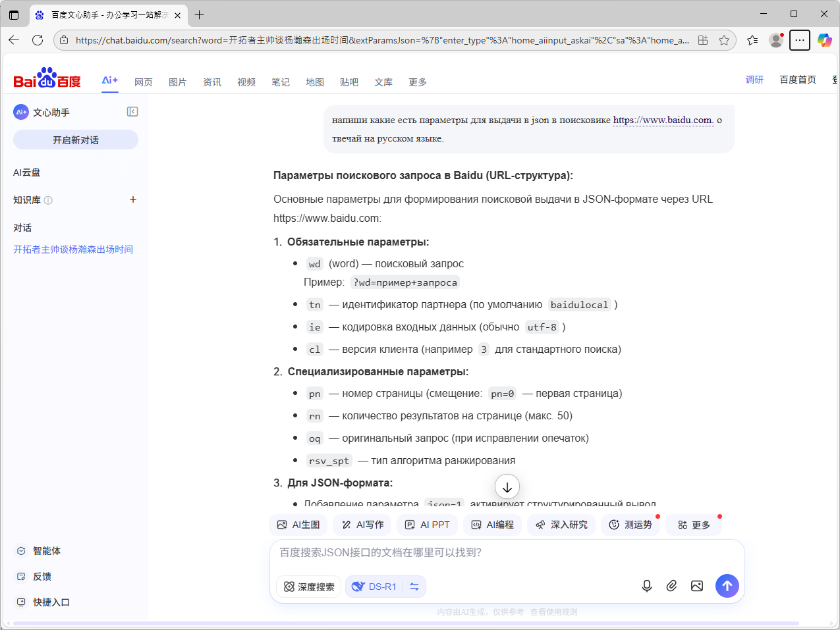Image resolution: width=840 pixels, height=630 pixels.
Task: Enable 深度搜索 deep search mode
Action: tap(308, 586)
